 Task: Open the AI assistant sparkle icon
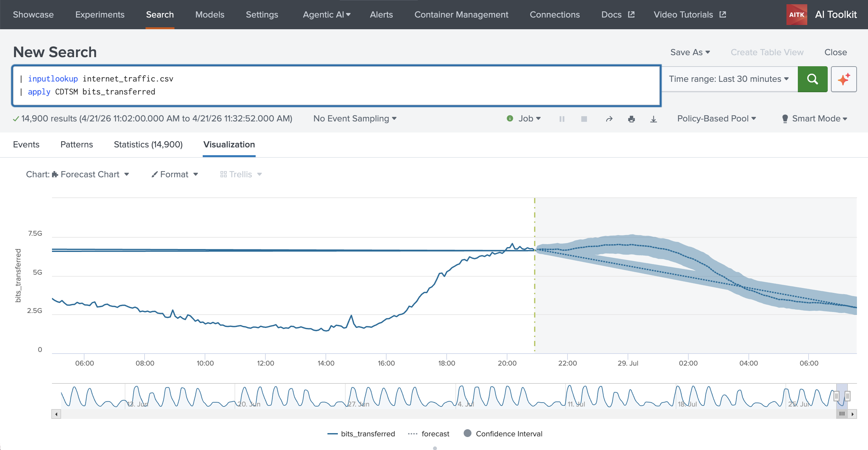843,79
